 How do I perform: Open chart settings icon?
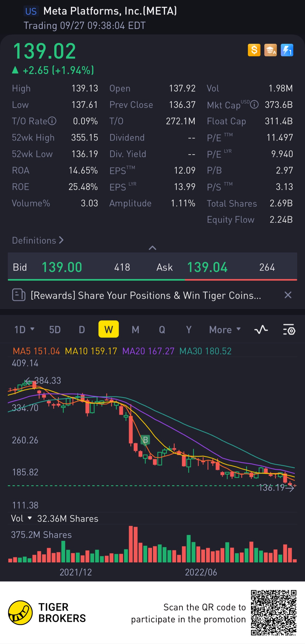point(289,329)
